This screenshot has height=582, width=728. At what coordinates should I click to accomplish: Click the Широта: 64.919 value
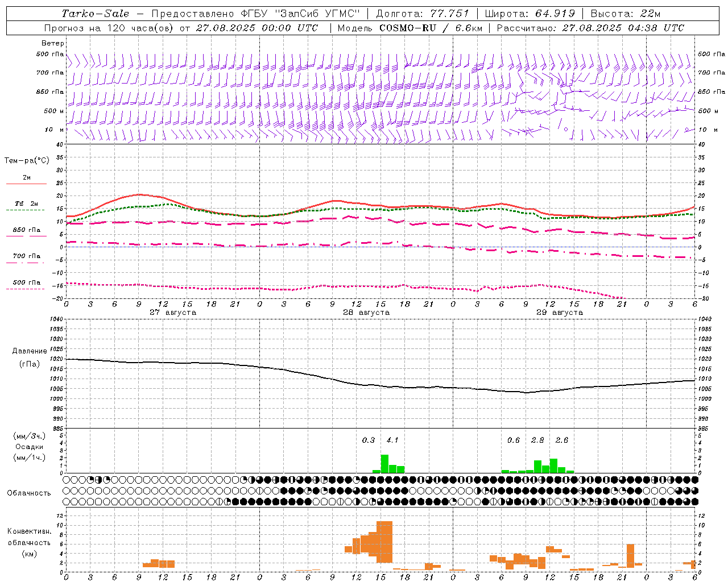click(x=530, y=14)
